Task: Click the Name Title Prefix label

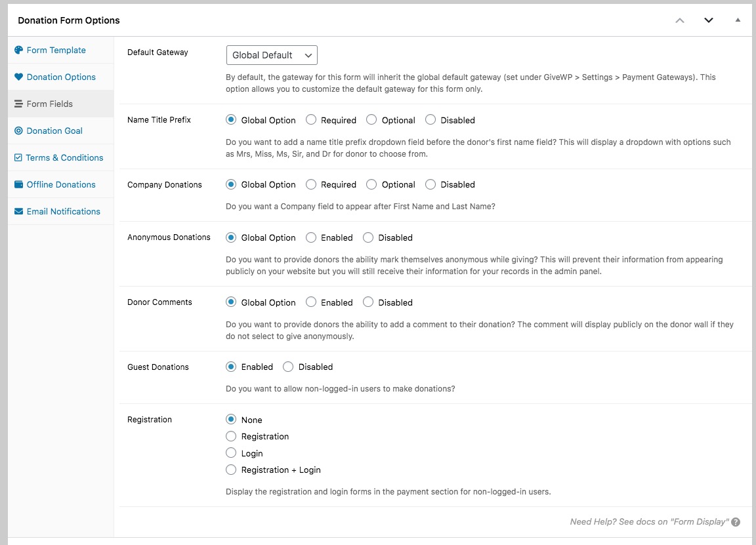Action: click(159, 119)
